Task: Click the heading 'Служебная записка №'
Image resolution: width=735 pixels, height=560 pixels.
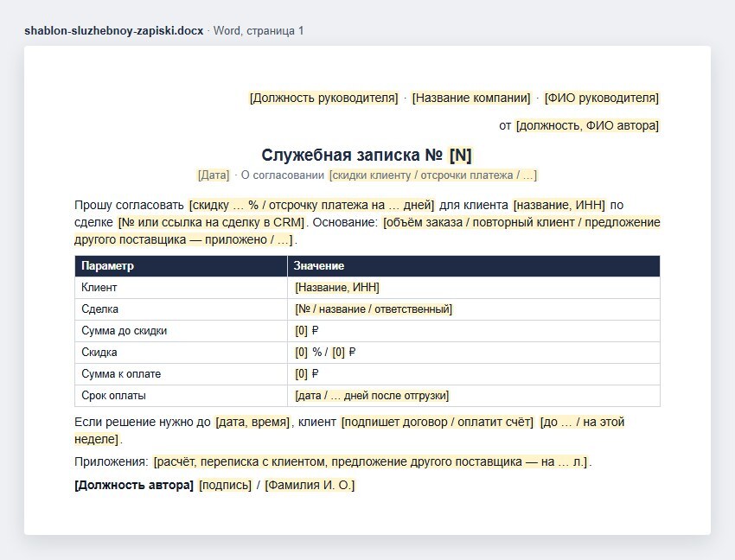Action: pos(352,155)
